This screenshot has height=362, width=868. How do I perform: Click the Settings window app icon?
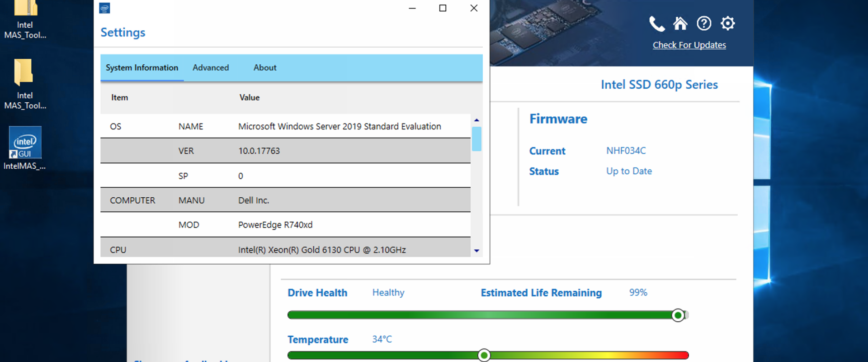pos(104,8)
